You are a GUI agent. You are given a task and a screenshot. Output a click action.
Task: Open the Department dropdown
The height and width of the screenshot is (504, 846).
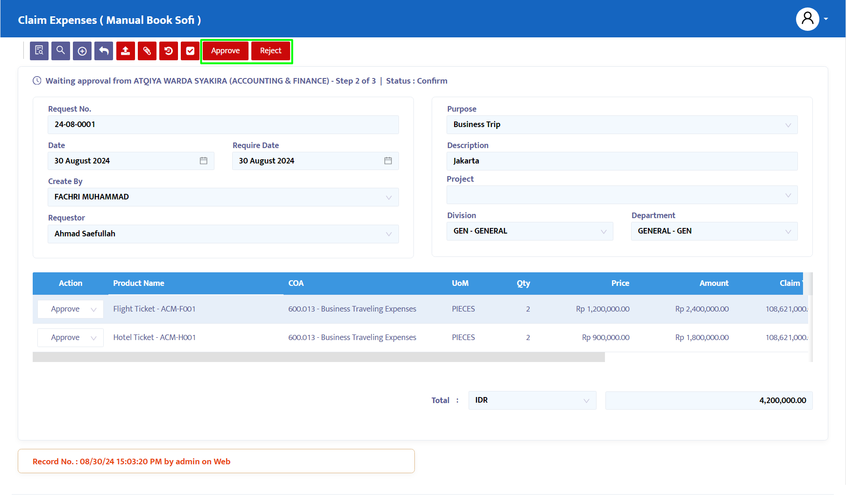coord(714,231)
